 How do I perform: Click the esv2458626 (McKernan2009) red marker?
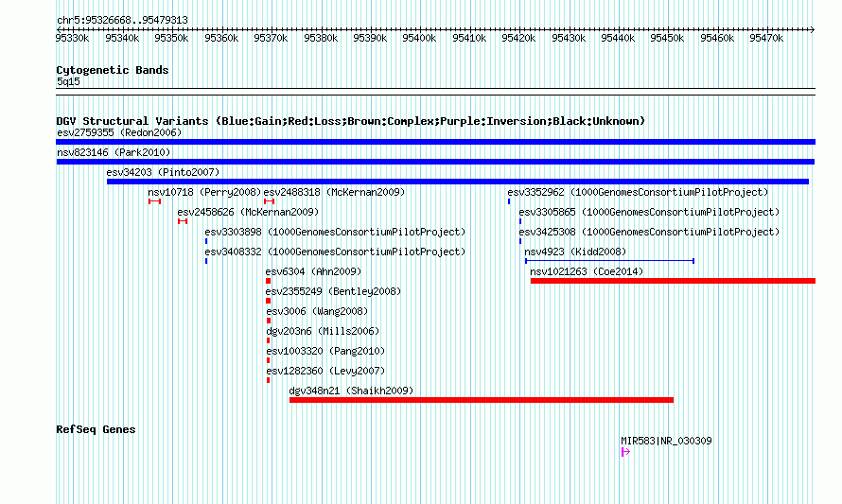point(183,221)
